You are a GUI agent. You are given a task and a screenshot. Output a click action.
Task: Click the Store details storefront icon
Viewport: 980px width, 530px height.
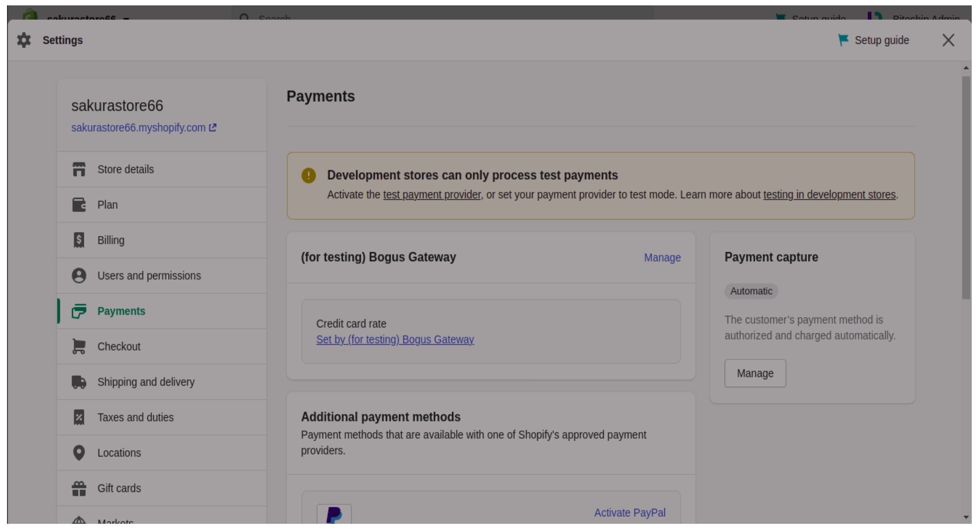(x=79, y=170)
